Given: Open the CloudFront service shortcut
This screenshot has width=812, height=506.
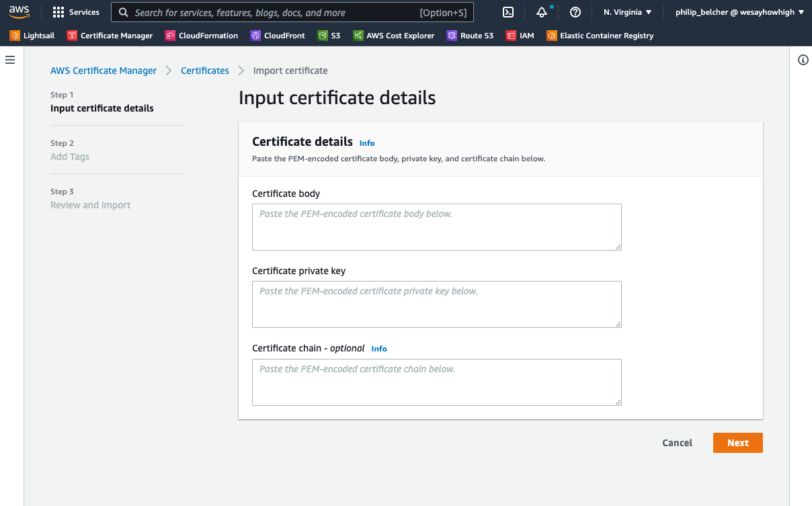Looking at the screenshot, I should pyautogui.click(x=278, y=35).
